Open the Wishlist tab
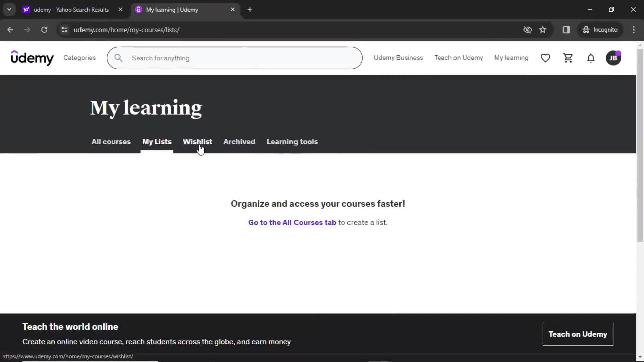The width and height of the screenshot is (644, 362). click(197, 142)
